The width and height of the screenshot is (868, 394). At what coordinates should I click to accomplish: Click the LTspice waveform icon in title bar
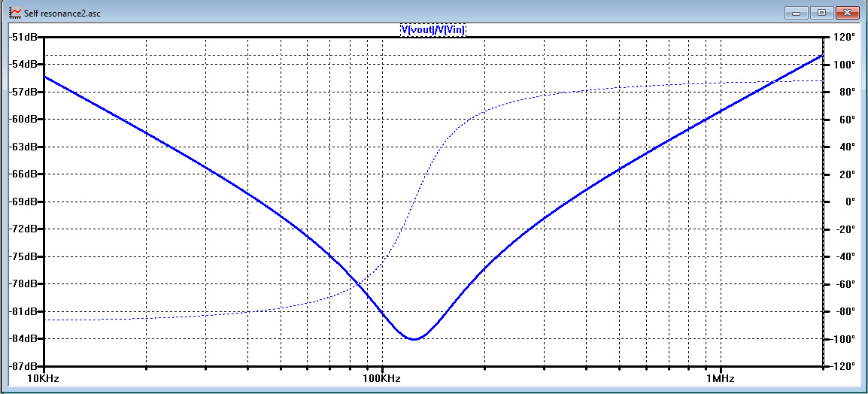(17, 11)
